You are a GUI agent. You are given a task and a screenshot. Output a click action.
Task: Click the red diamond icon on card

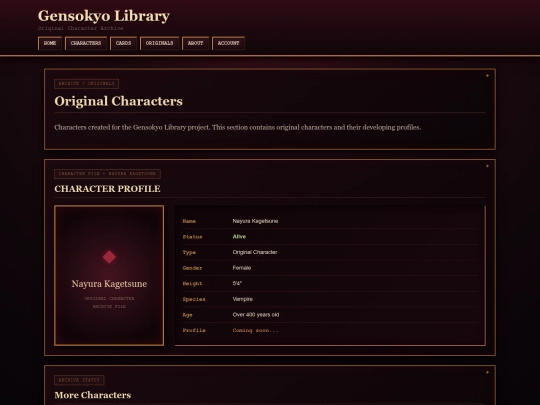109,257
